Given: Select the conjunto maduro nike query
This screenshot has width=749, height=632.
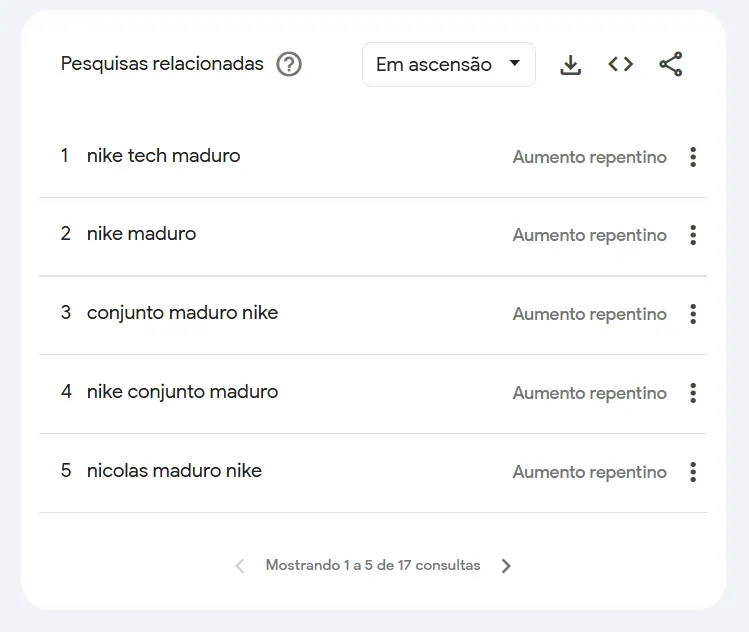Looking at the screenshot, I should tap(182, 313).
